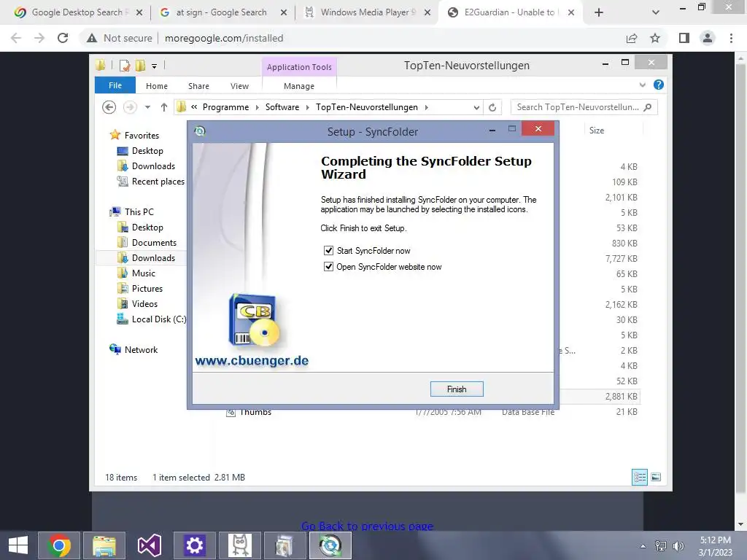The width and height of the screenshot is (747, 560).
Task: Go up one folder level in Explorer
Action: point(164,107)
